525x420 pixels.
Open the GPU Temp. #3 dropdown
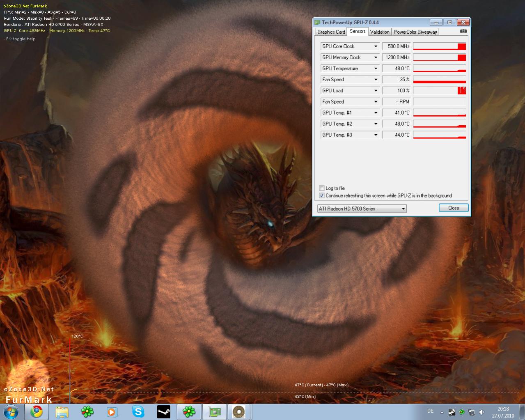(376, 135)
